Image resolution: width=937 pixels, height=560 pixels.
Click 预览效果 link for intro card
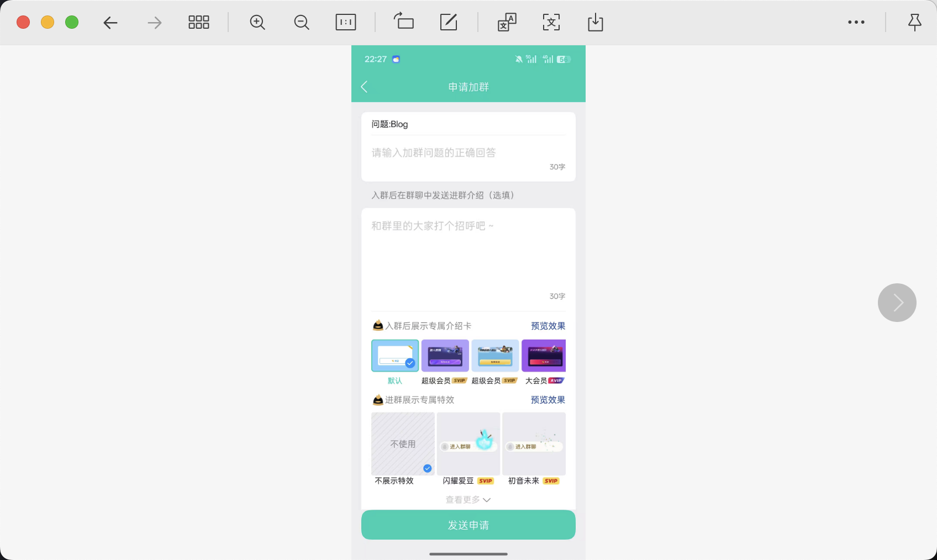(x=548, y=326)
